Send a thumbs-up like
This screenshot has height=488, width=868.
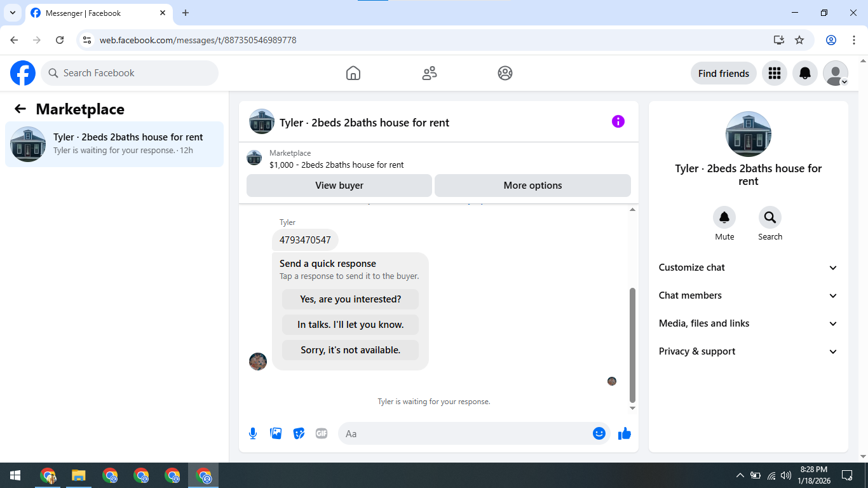pyautogui.click(x=625, y=433)
